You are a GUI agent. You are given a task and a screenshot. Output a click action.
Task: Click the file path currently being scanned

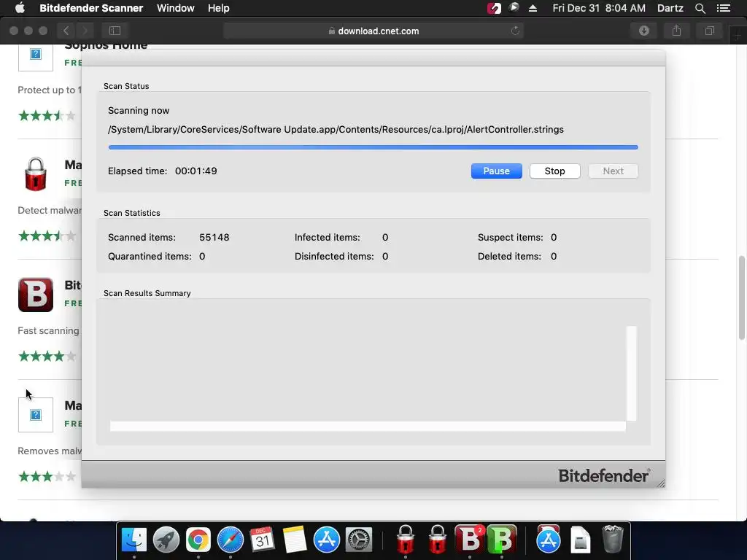coord(336,130)
